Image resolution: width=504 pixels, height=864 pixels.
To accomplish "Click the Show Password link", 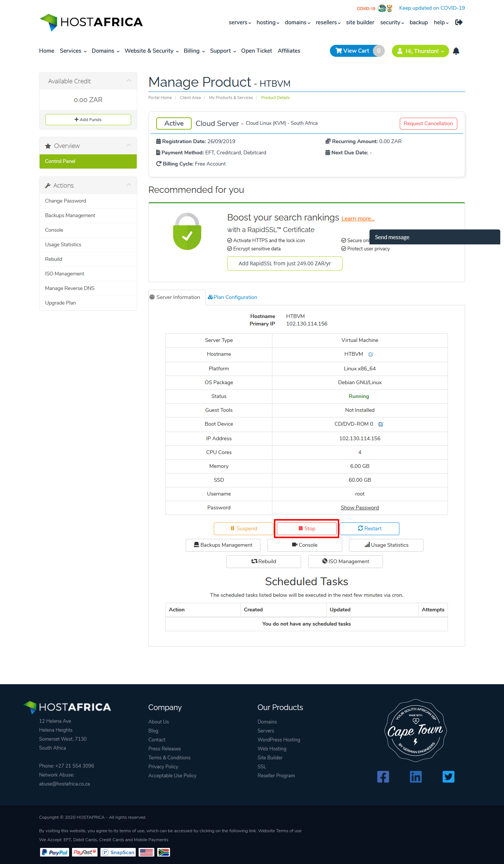I will 360,508.
